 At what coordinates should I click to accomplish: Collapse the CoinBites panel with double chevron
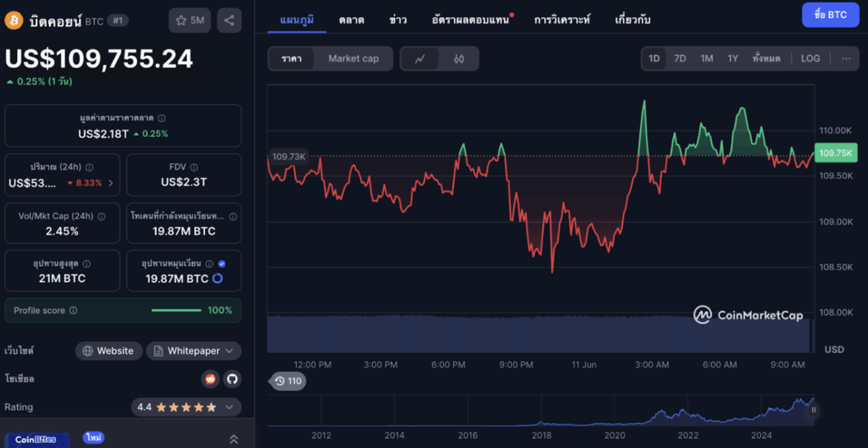[x=234, y=439]
